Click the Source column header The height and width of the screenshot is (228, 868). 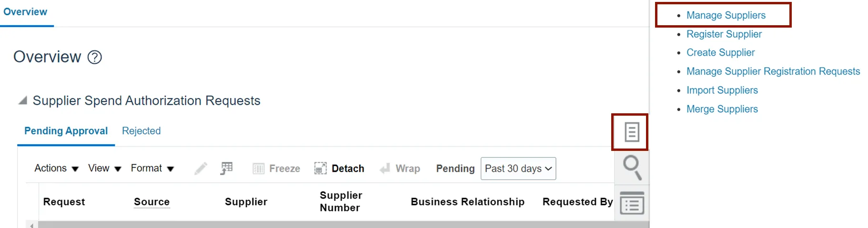coord(151,202)
